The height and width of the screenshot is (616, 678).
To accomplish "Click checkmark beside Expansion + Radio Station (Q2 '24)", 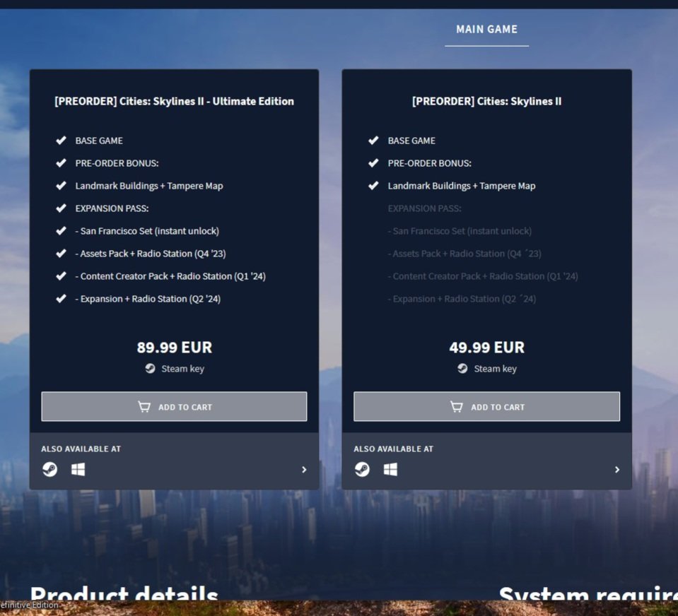I will point(61,299).
